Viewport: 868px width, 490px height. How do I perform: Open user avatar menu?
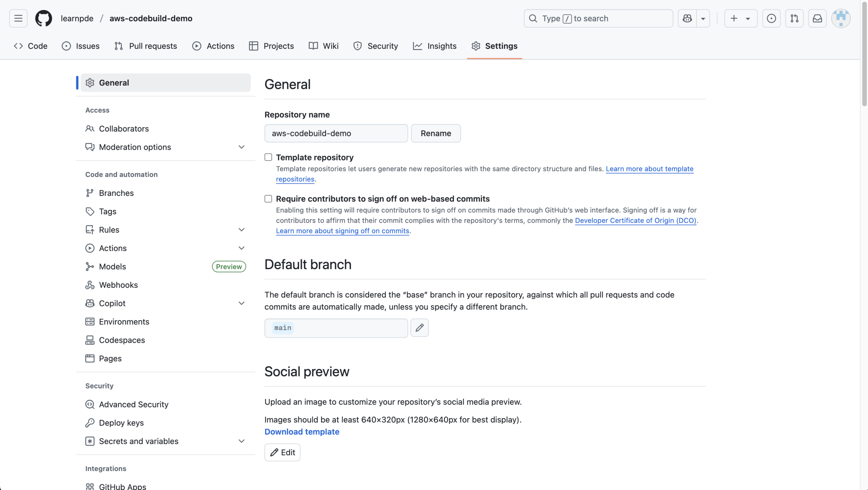(841, 18)
